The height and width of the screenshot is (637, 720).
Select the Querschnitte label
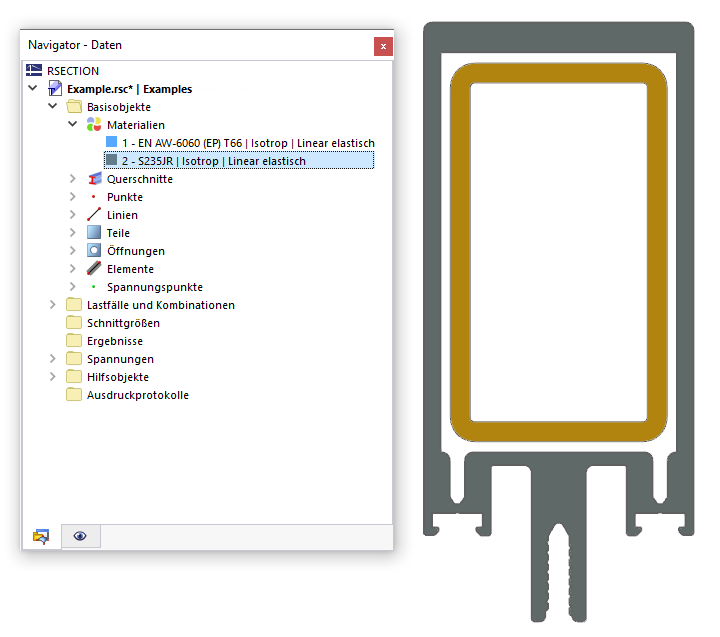tap(140, 179)
